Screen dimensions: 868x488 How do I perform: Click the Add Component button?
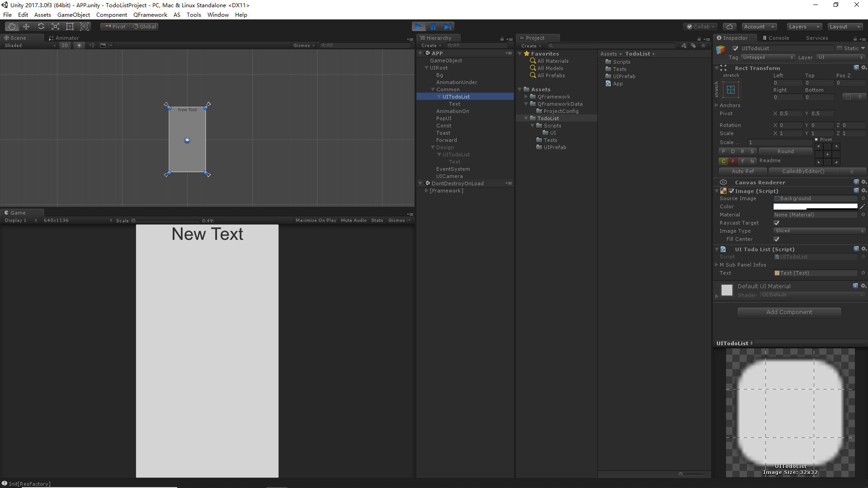(x=789, y=312)
